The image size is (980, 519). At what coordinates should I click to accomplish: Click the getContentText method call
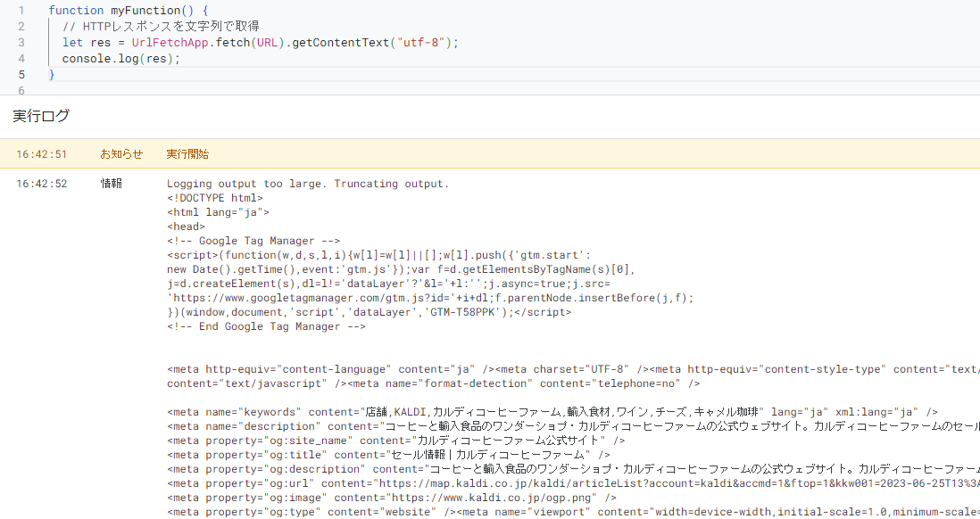(x=339, y=43)
